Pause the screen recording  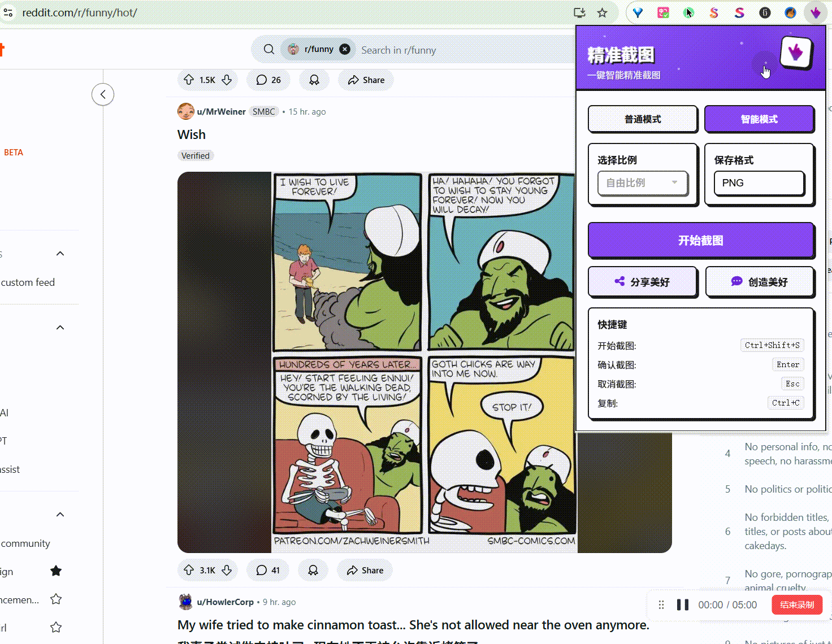pos(683,605)
